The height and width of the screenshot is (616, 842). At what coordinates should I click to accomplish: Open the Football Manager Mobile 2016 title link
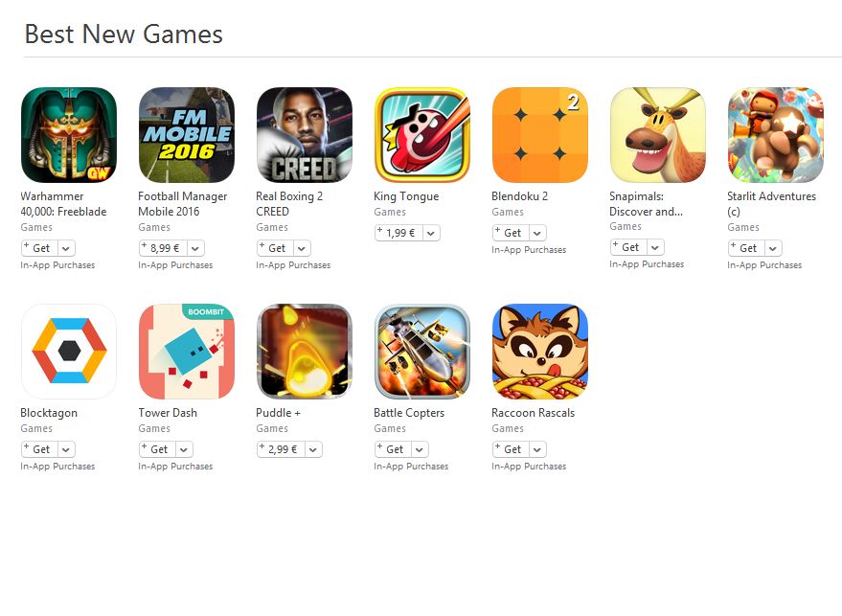point(183,203)
